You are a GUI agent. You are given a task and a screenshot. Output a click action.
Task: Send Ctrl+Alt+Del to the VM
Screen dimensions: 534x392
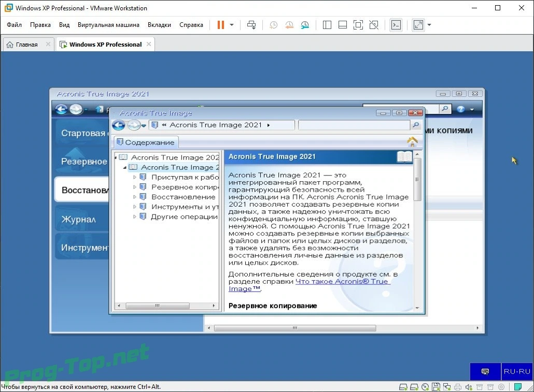(x=251, y=25)
